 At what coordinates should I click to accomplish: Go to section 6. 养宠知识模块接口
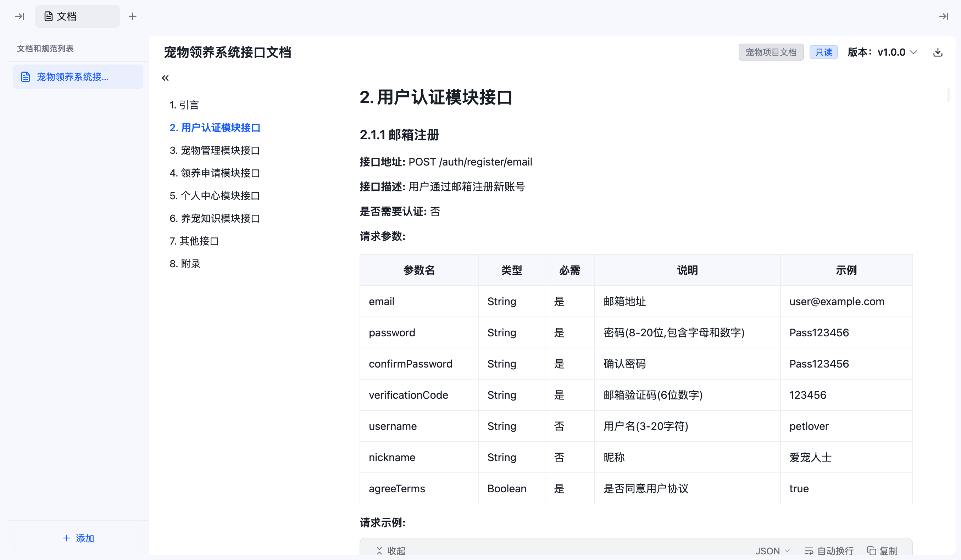tap(215, 218)
